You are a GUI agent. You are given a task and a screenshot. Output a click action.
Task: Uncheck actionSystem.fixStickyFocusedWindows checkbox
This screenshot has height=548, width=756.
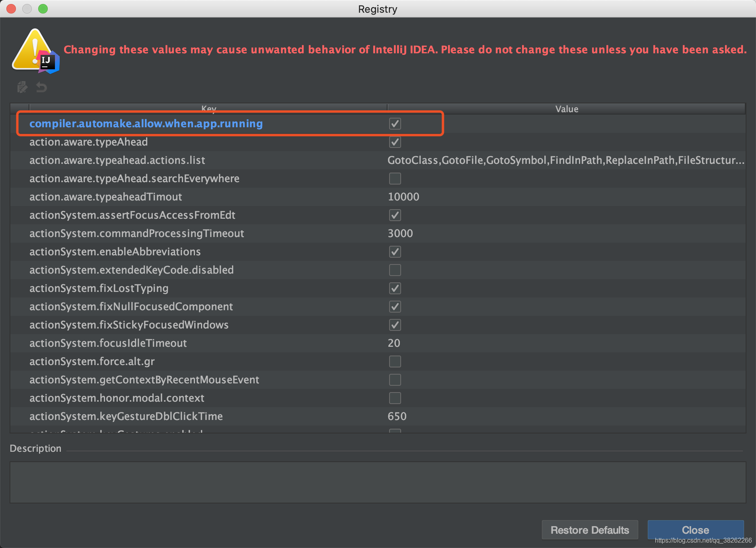click(395, 325)
